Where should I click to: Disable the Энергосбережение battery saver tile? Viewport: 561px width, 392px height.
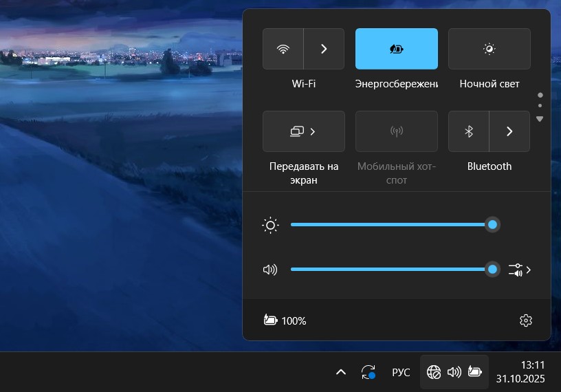396,49
